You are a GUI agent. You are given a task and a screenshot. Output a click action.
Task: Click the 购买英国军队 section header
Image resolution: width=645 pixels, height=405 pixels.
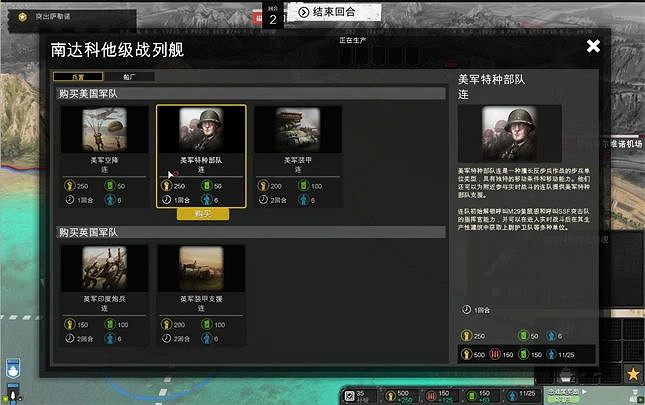point(251,232)
